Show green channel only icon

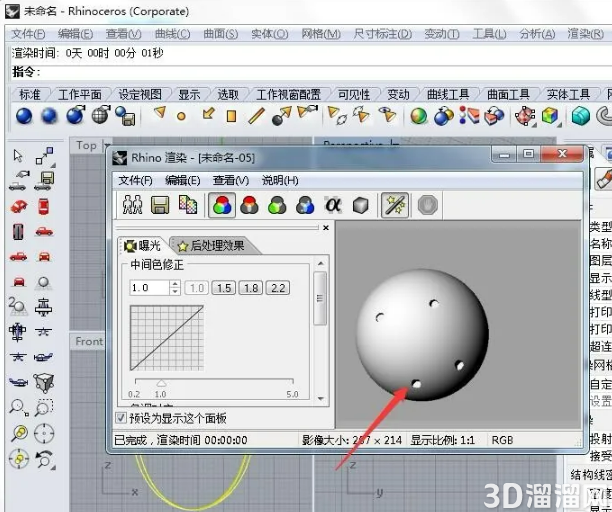coord(277,205)
